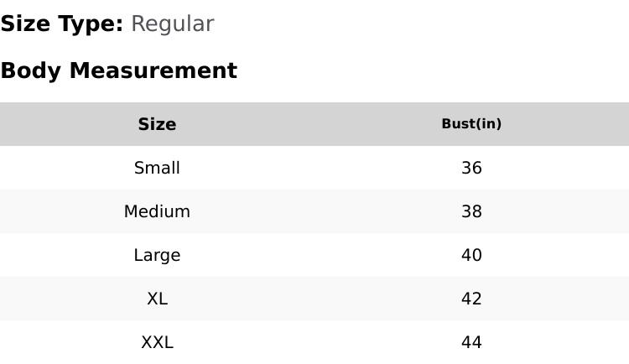629x364 pixels.
Task: Click the bust value 38
Action: click(471, 211)
